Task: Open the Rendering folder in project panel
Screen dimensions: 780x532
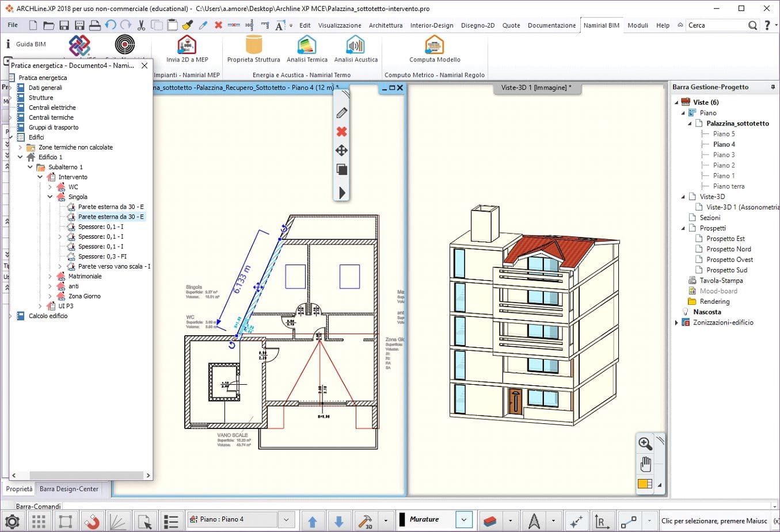Action: click(x=714, y=301)
